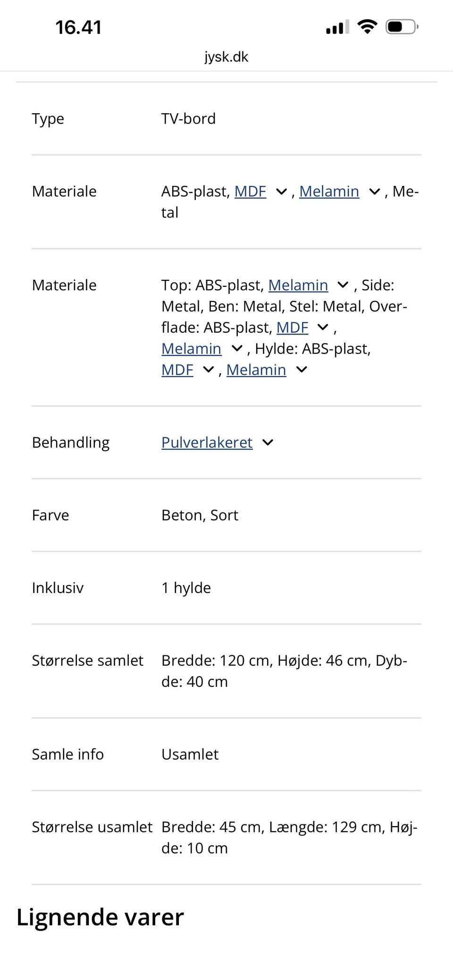Open the MDF link under Overflade
The width and height of the screenshot is (453, 980).
292,327
